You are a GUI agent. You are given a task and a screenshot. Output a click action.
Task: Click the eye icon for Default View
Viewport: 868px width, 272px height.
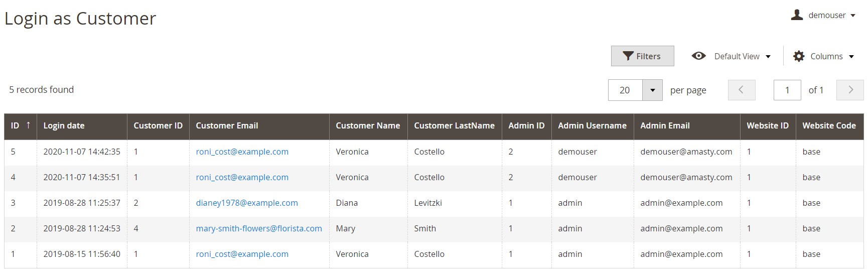pos(698,56)
